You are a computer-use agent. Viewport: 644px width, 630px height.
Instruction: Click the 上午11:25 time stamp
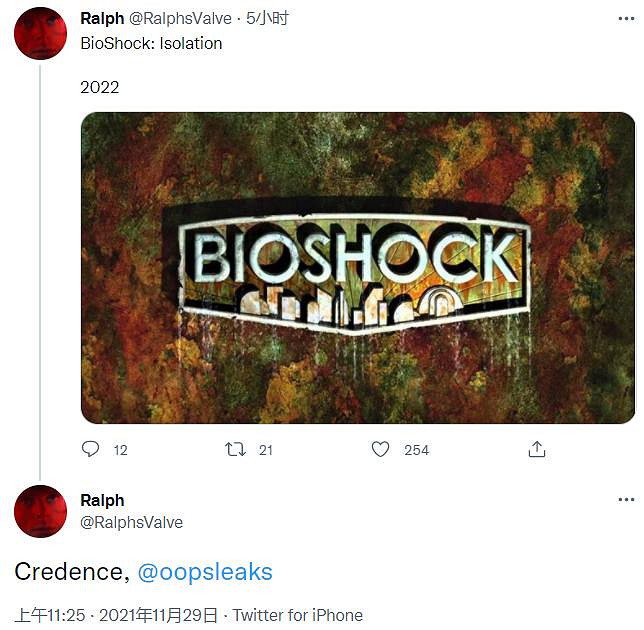tap(50, 615)
